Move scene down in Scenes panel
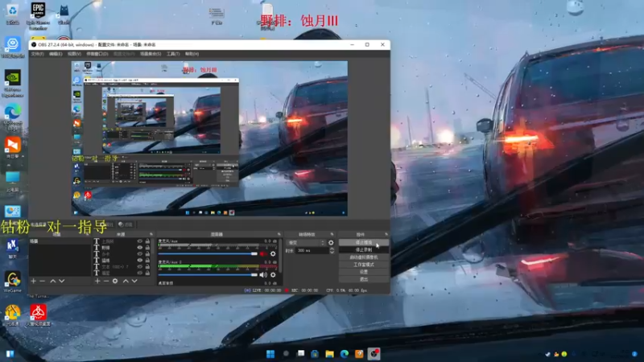The image size is (644, 362). pos(62,281)
